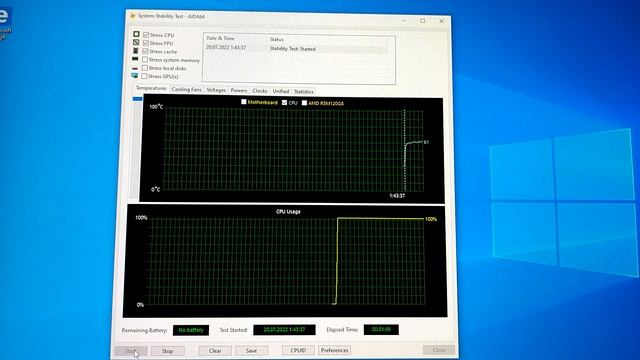
Task: Open the Voltages tab
Action: 216,90
